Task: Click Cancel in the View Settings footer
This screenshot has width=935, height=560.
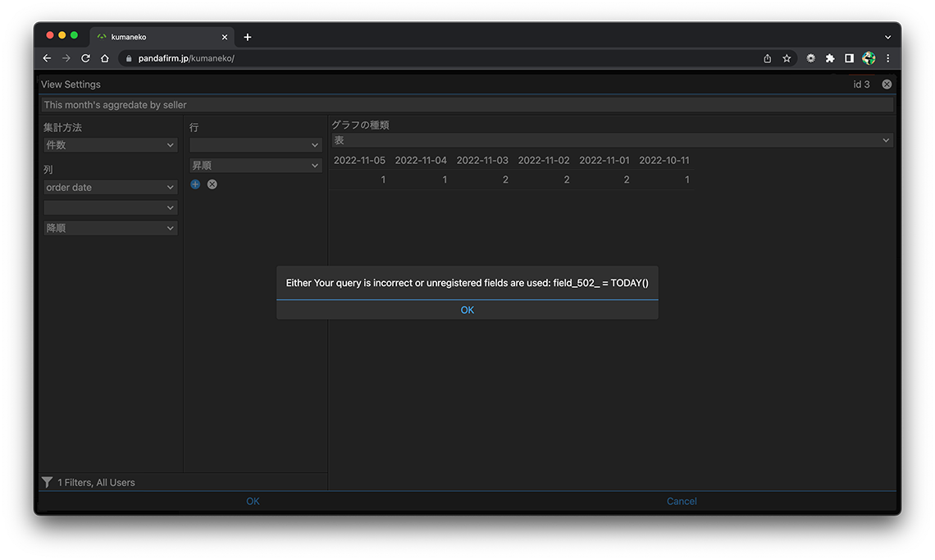Action: [x=682, y=501]
